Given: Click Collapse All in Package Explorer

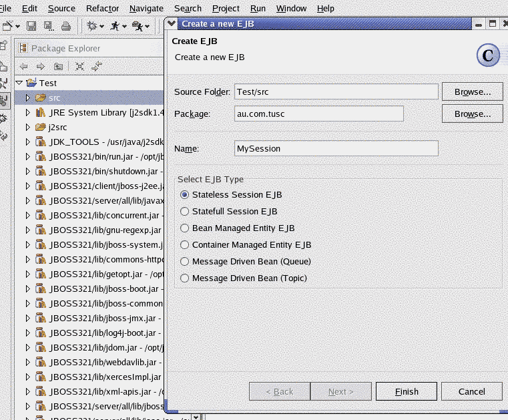Looking at the screenshot, I should click(79, 66).
